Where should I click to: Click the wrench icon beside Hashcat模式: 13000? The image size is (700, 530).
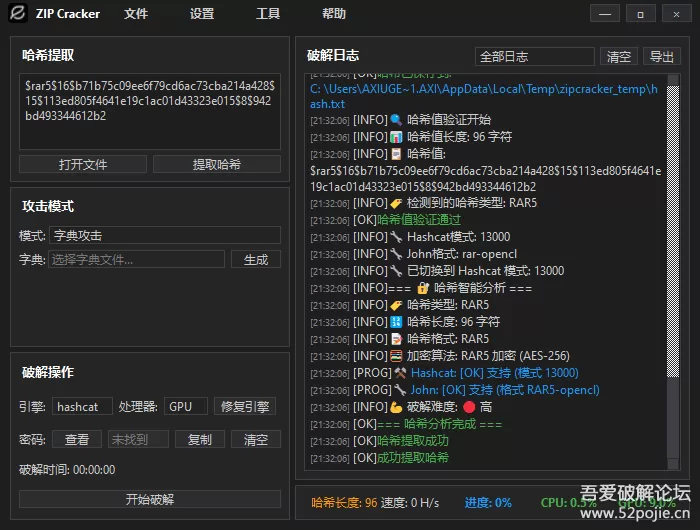[396, 237]
